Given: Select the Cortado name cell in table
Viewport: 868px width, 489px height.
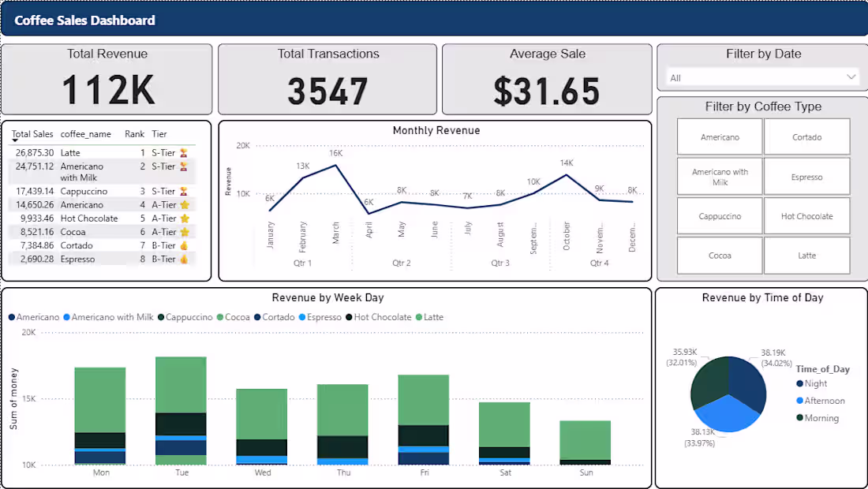Looking at the screenshot, I should coord(77,245).
